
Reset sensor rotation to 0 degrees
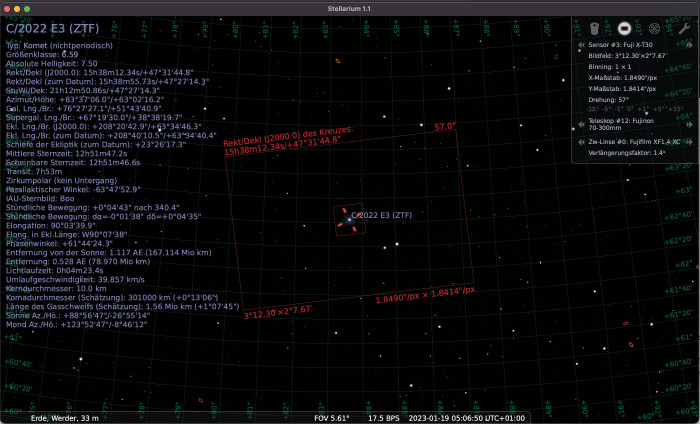tap(630, 109)
